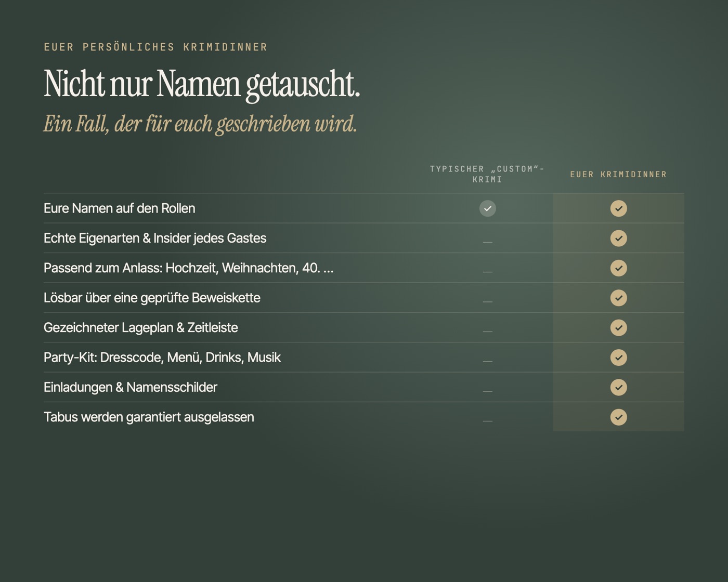The width and height of the screenshot is (728, 582).
Task: Click gray checkmark in 'Eure Namen auf den Rollen' row
Action: click(487, 208)
